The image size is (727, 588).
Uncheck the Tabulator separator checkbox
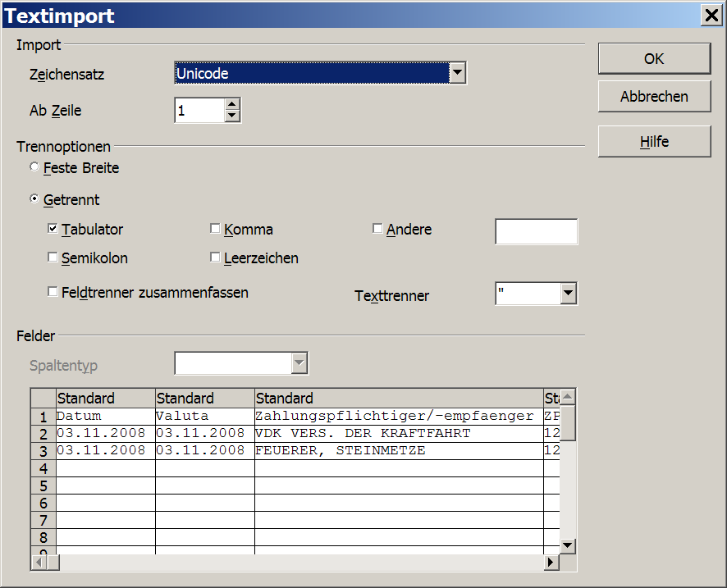(53, 229)
